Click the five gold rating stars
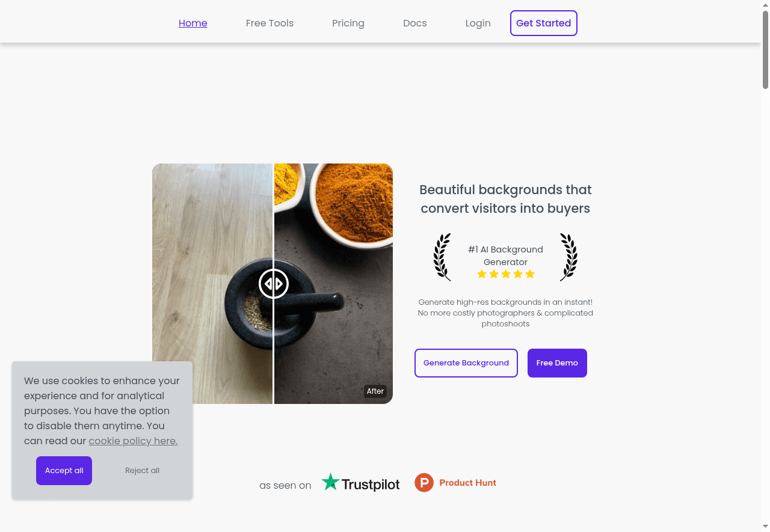The image size is (770, 532). coord(506,274)
